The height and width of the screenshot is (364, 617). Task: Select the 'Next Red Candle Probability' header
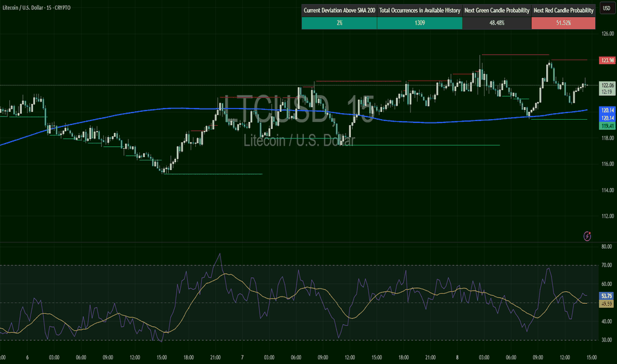point(563,11)
